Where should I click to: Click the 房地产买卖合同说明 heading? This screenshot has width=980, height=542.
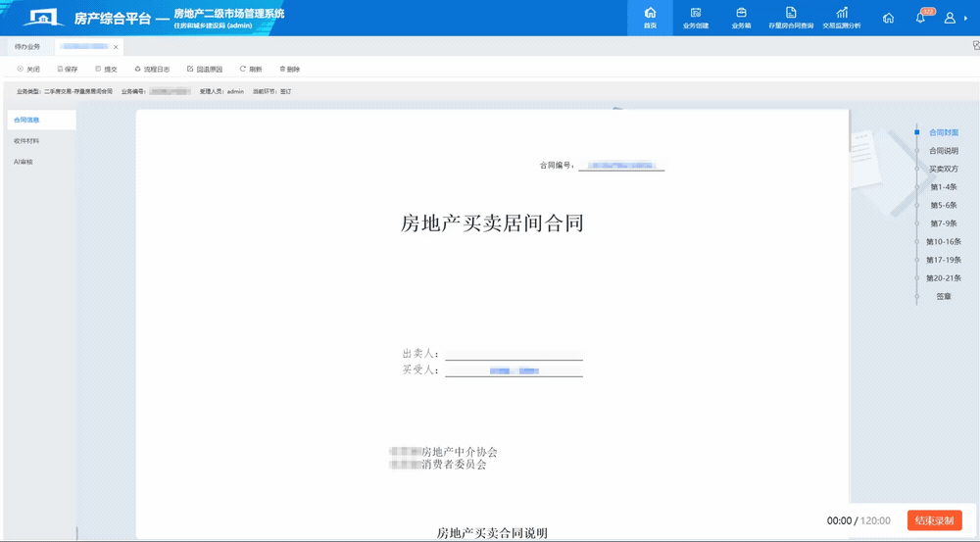tap(492, 533)
